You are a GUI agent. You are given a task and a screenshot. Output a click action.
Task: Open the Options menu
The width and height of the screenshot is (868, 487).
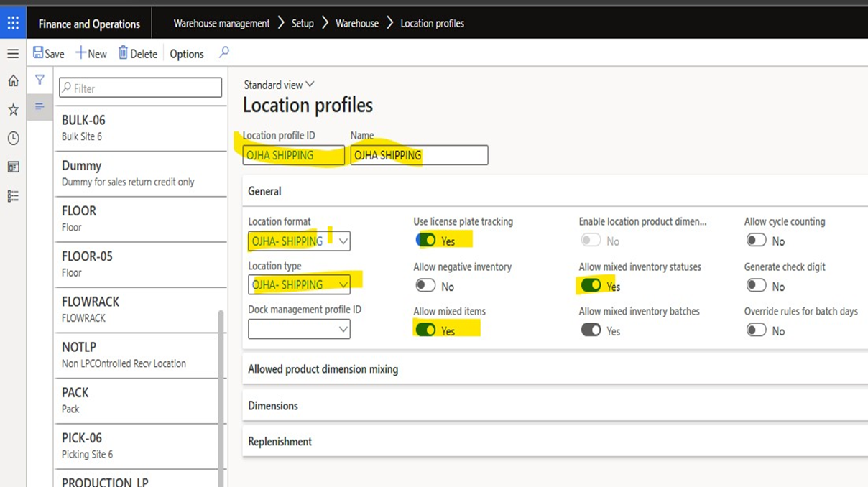(187, 54)
